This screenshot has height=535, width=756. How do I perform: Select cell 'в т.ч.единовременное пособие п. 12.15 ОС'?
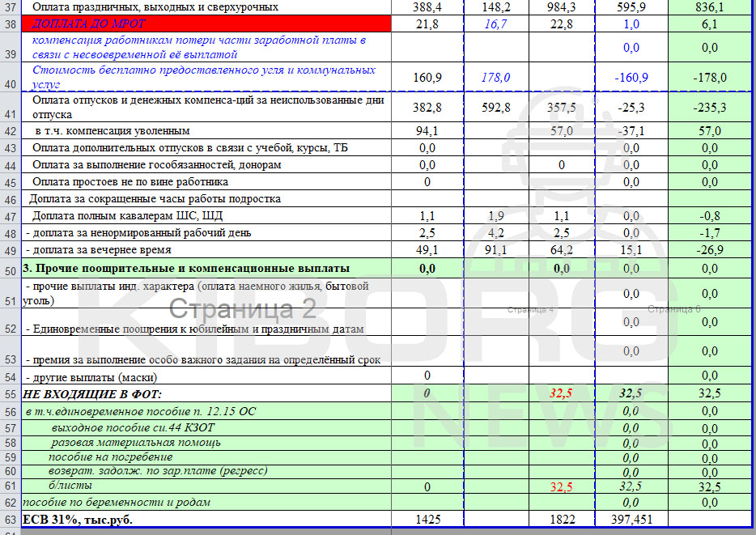pos(206,411)
